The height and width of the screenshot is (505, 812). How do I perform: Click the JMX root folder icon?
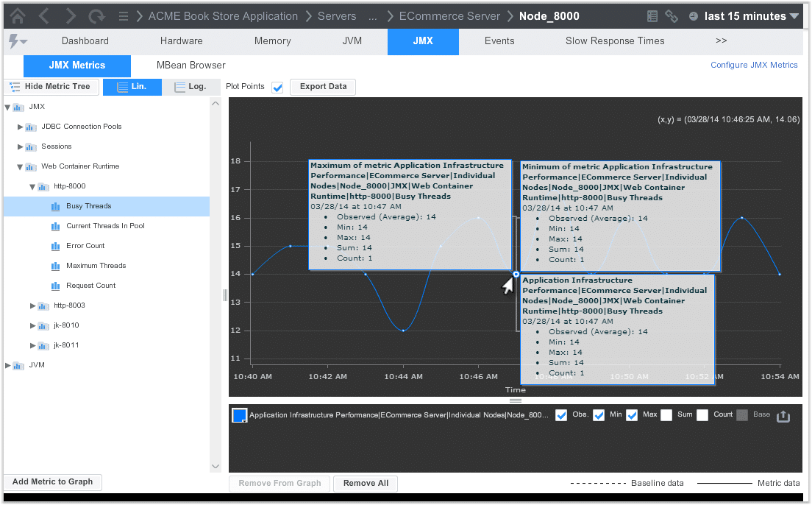(18, 107)
